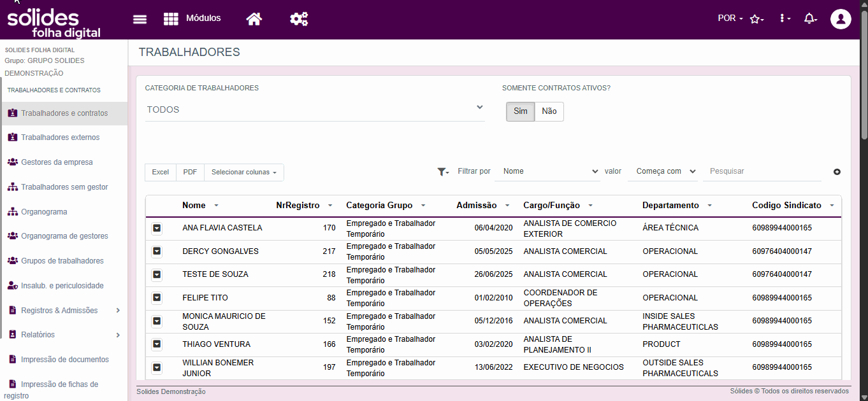The height and width of the screenshot is (401, 868).
Task: Click the add filter plus icon
Action: point(837,172)
